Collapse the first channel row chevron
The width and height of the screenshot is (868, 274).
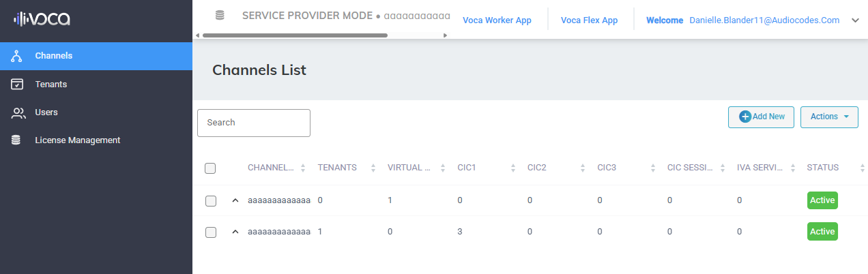coord(235,200)
